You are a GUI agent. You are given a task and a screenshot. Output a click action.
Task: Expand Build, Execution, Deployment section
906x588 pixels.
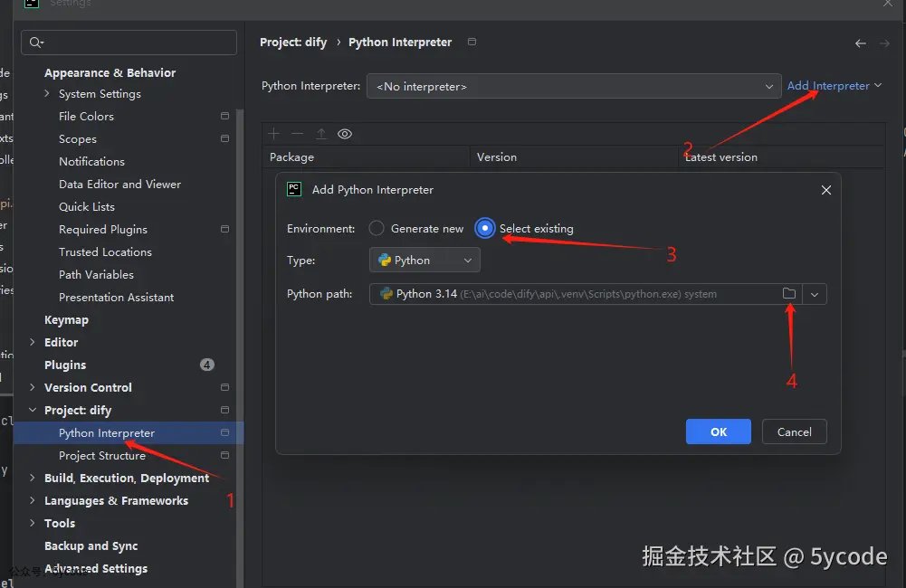pyautogui.click(x=33, y=478)
